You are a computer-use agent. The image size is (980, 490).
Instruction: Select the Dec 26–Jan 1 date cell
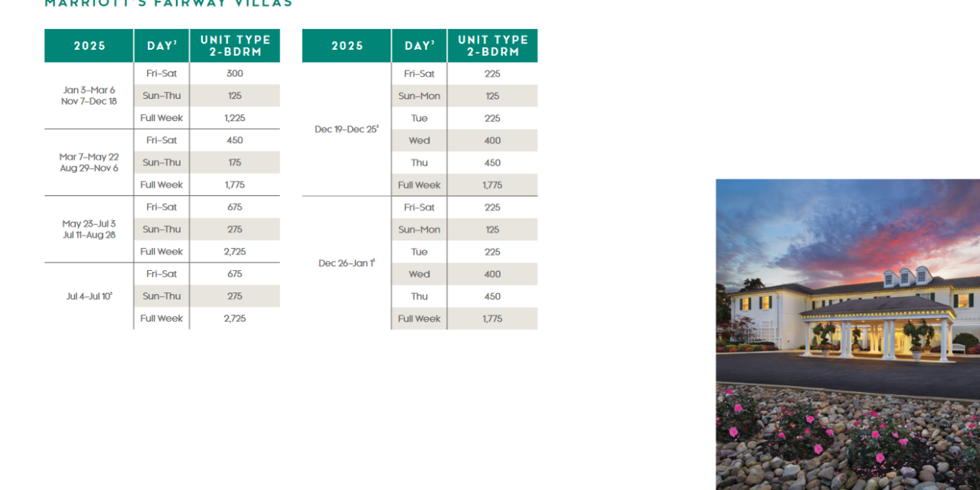tap(347, 263)
